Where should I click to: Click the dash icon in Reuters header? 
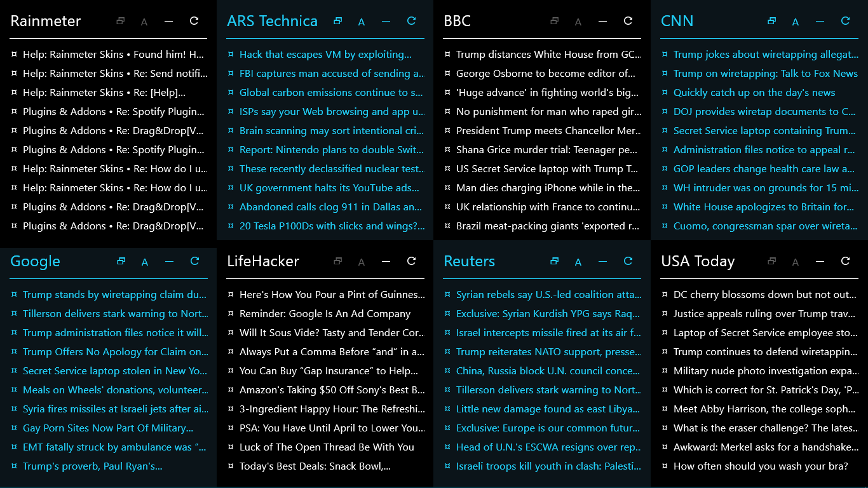(x=602, y=262)
